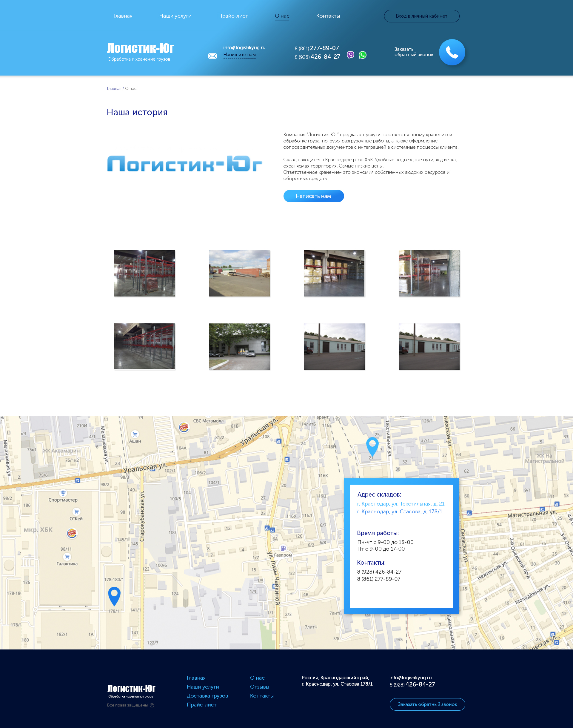The width and height of the screenshot is (573, 728).
Task: Click the round blue phone callback icon
Action: click(452, 52)
